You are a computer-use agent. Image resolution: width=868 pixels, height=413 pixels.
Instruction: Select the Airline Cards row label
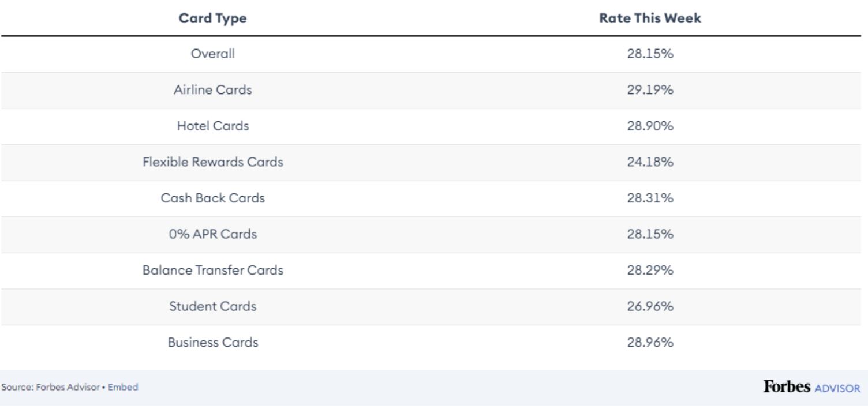click(x=212, y=90)
